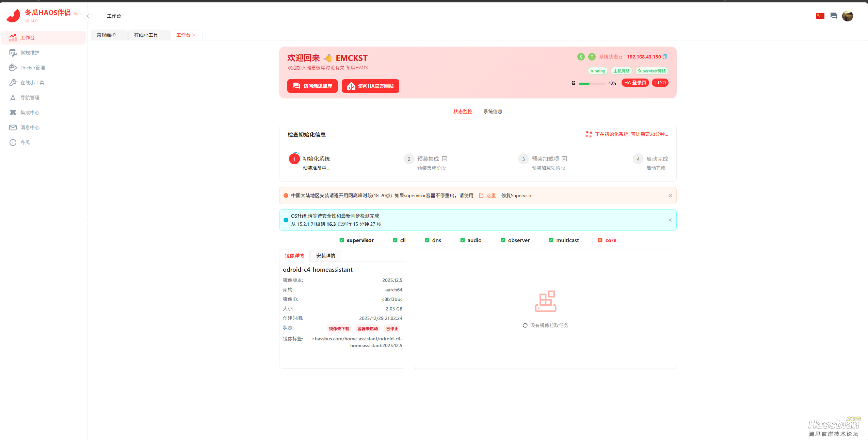Open the chat messages icon in header
The width and height of the screenshot is (868, 440).
coord(834,16)
